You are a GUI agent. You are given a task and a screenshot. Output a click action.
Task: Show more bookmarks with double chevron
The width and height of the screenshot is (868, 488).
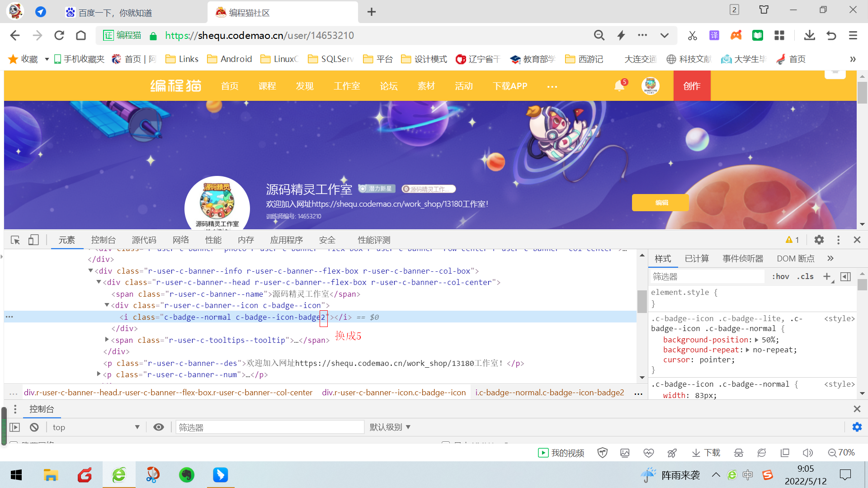click(x=853, y=59)
